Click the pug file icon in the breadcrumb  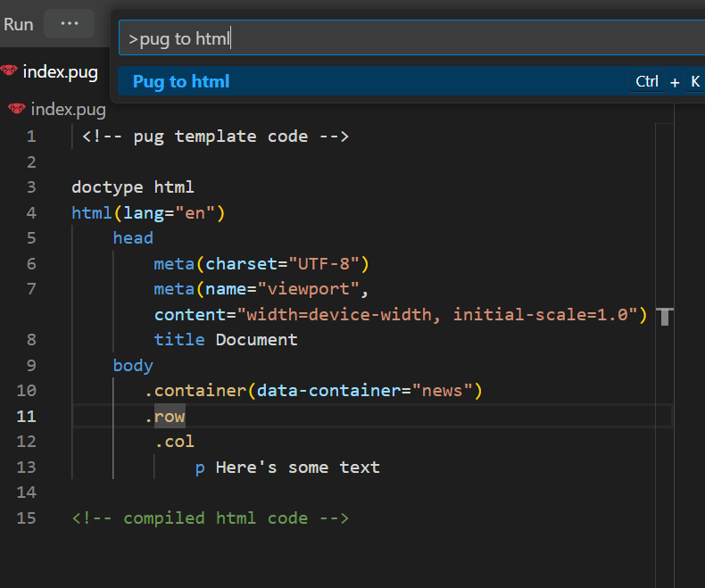(16, 109)
